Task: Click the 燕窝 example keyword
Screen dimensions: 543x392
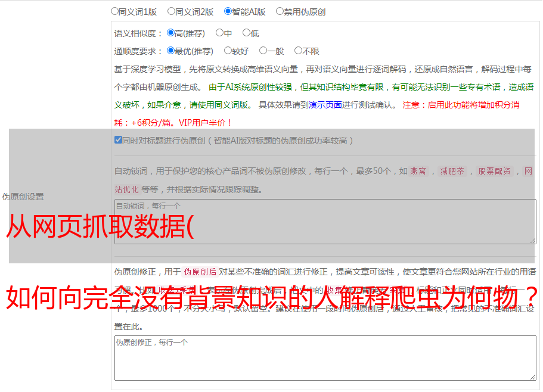Action: pos(418,171)
